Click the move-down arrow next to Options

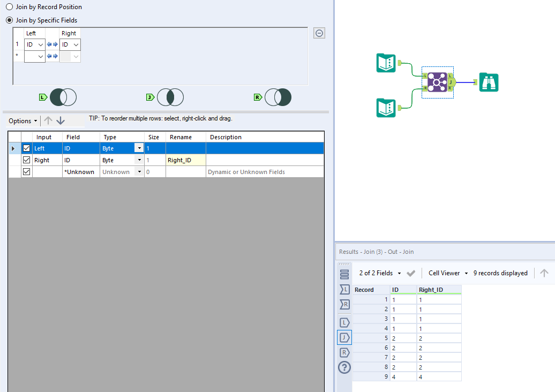[x=61, y=120]
